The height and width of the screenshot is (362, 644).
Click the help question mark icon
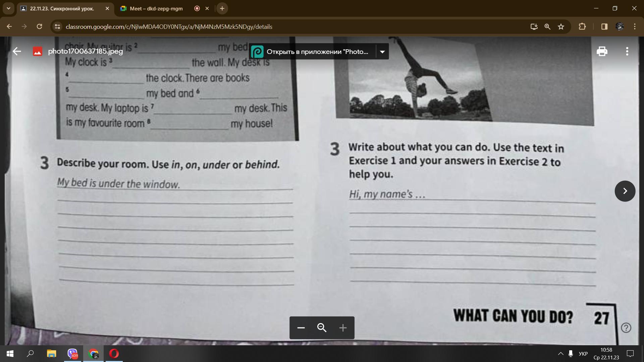tap(626, 327)
